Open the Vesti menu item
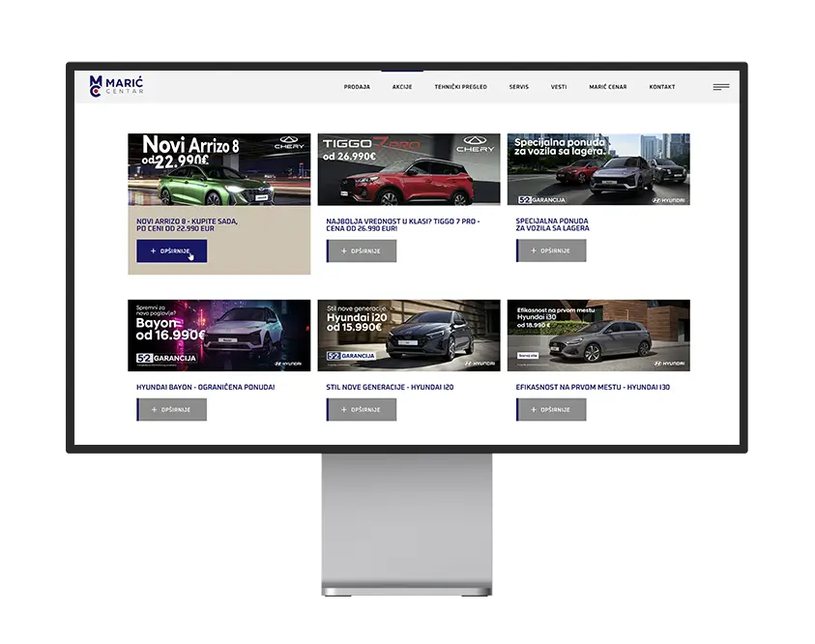 (x=559, y=87)
